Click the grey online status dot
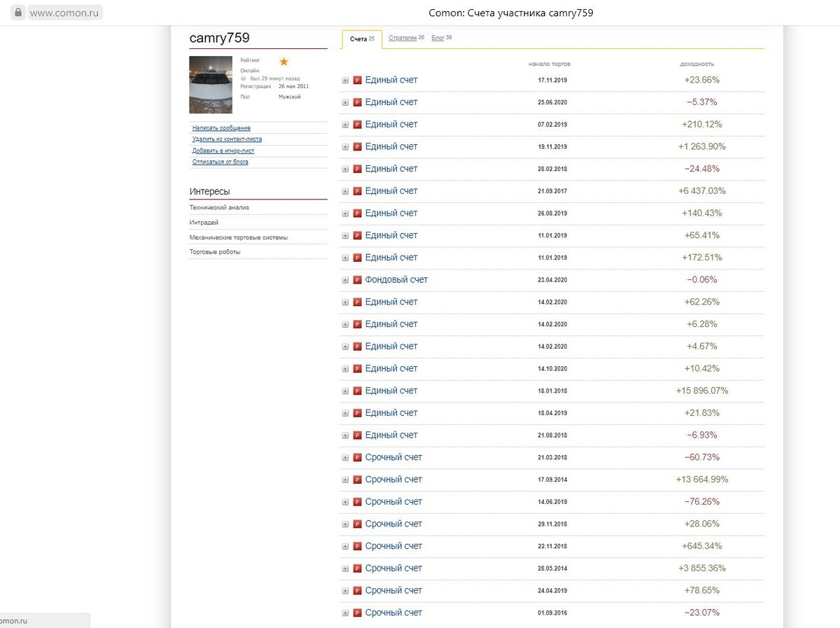The height and width of the screenshot is (628, 840). pos(244,78)
